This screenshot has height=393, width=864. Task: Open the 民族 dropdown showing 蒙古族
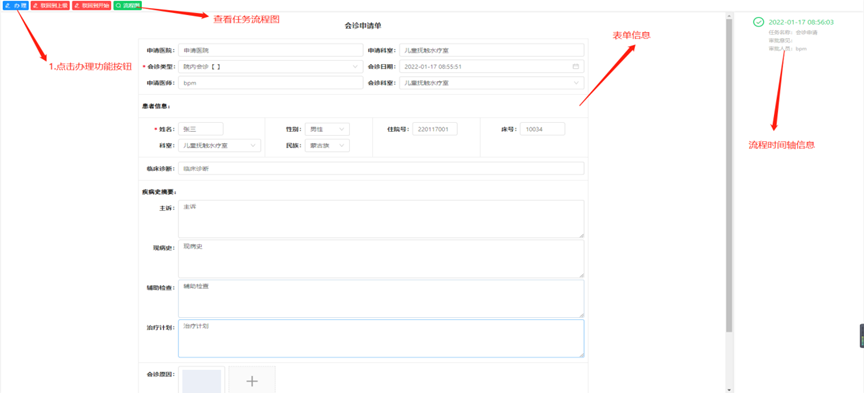pos(327,146)
